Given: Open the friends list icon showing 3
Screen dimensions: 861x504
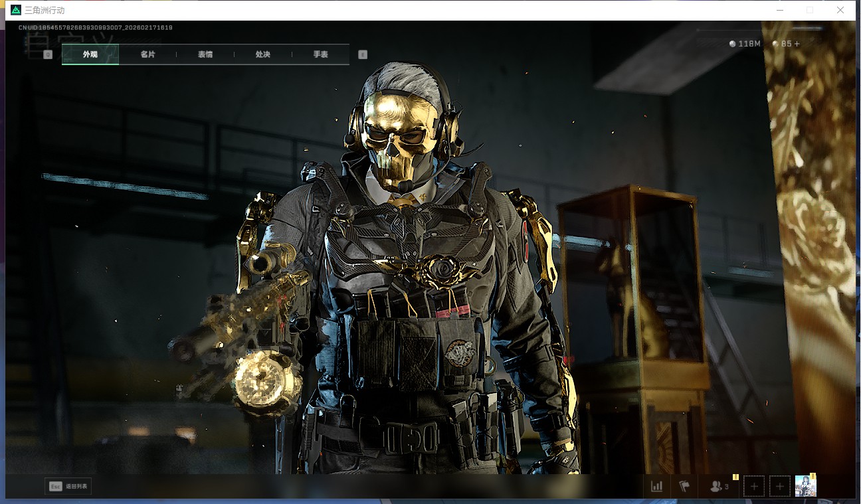Looking at the screenshot, I should 719,486.
